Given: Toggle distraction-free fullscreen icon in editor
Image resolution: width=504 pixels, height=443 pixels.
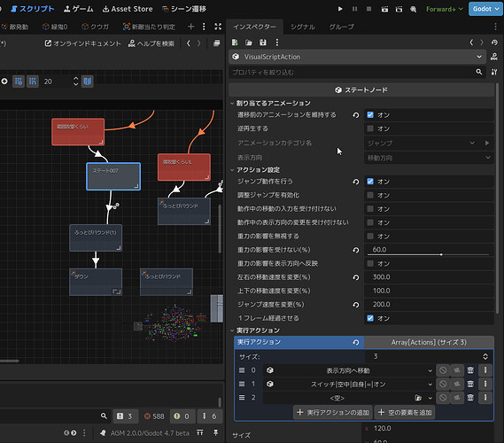Looking at the screenshot, I should (218, 27).
